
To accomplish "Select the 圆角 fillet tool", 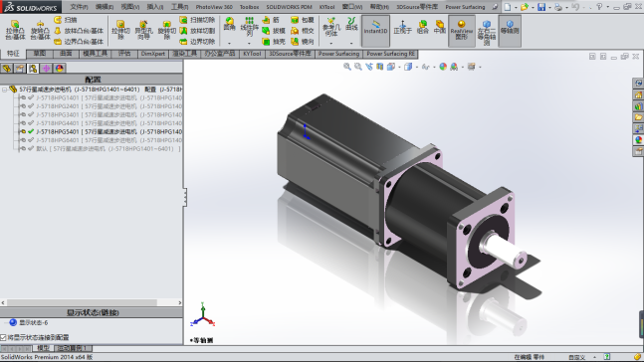I will (229, 24).
